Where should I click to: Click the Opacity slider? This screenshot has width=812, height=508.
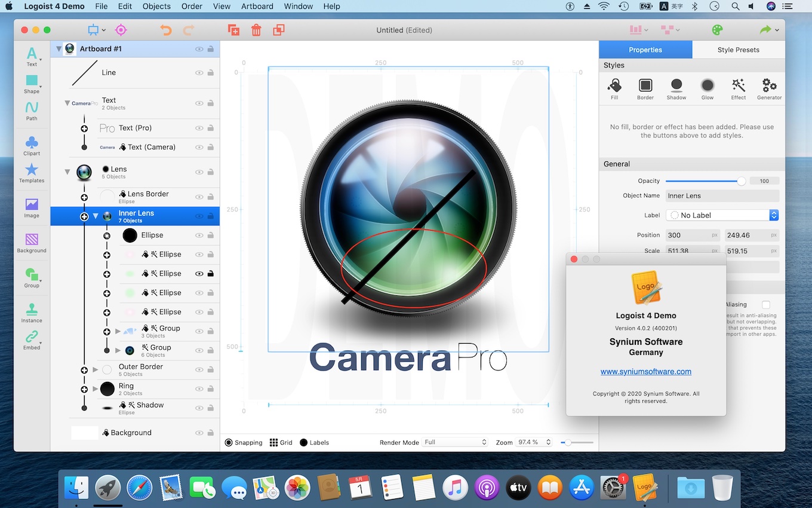click(x=705, y=181)
